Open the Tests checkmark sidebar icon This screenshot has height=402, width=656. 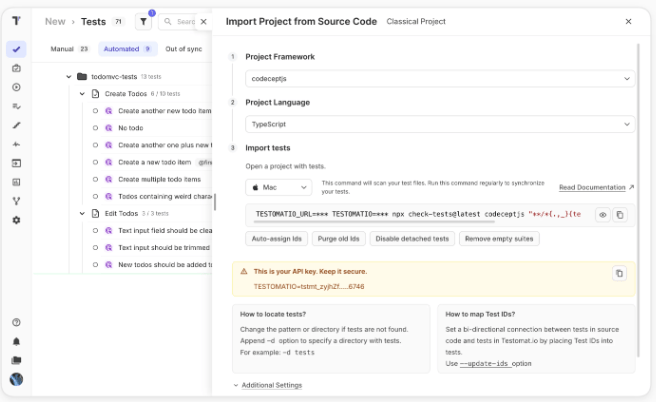(x=16, y=49)
